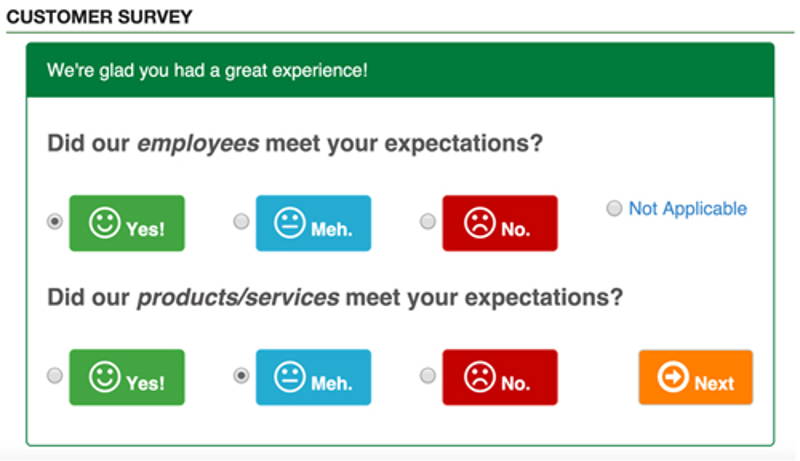
Task: Select the Yes radio for employees question
Action: (55, 222)
